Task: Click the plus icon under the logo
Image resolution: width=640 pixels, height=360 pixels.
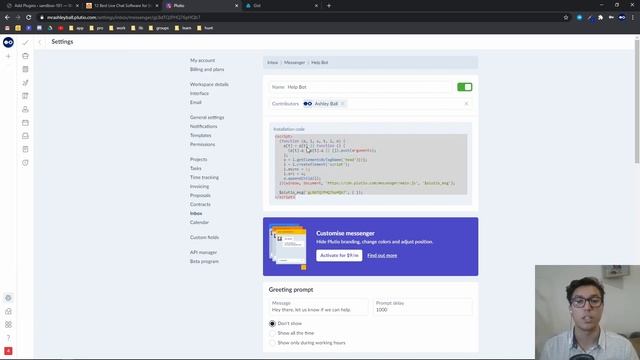Action: (x=8, y=56)
